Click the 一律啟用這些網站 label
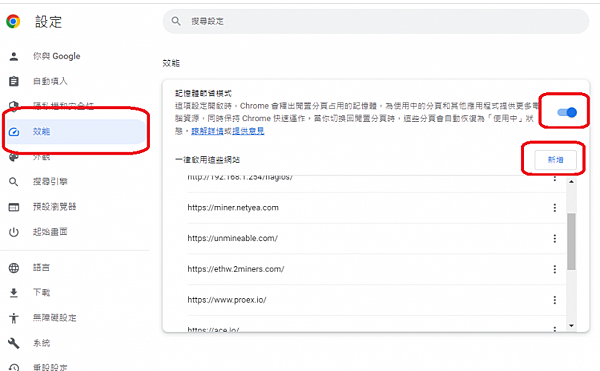600x371 pixels. pos(207,160)
